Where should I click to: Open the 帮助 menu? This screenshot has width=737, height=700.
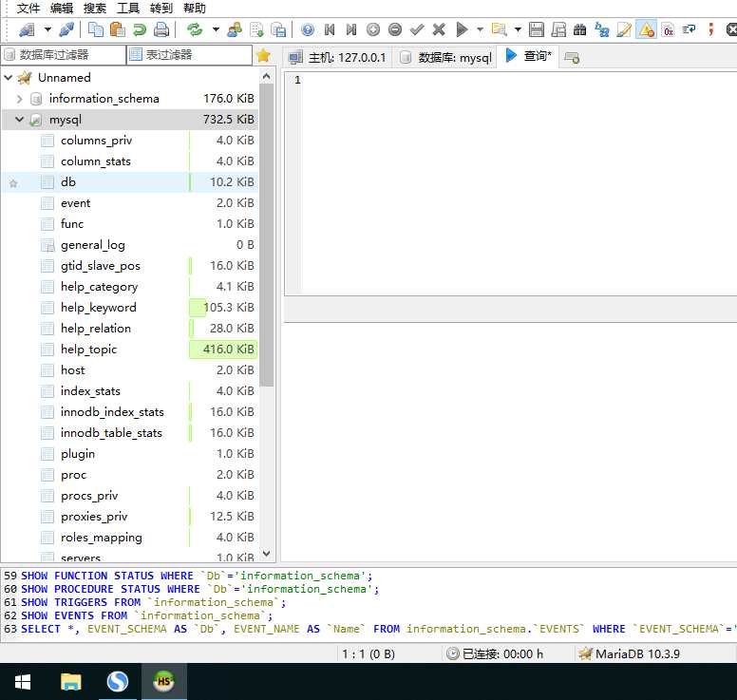[195, 8]
